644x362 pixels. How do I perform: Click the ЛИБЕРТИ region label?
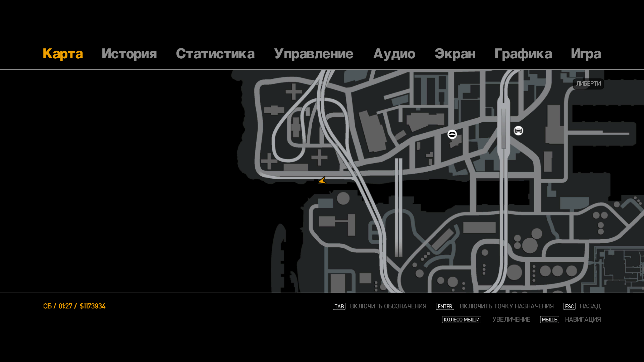pyautogui.click(x=588, y=84)
